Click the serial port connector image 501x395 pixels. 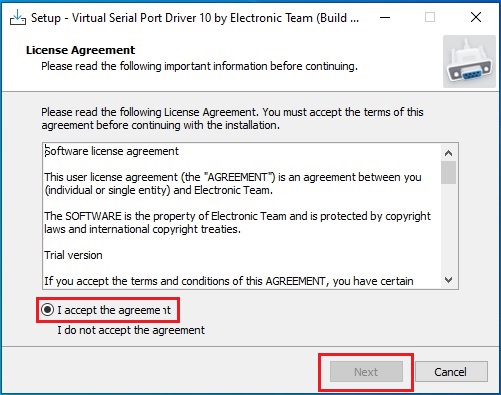pyautogui.click(x=469, y=62)
